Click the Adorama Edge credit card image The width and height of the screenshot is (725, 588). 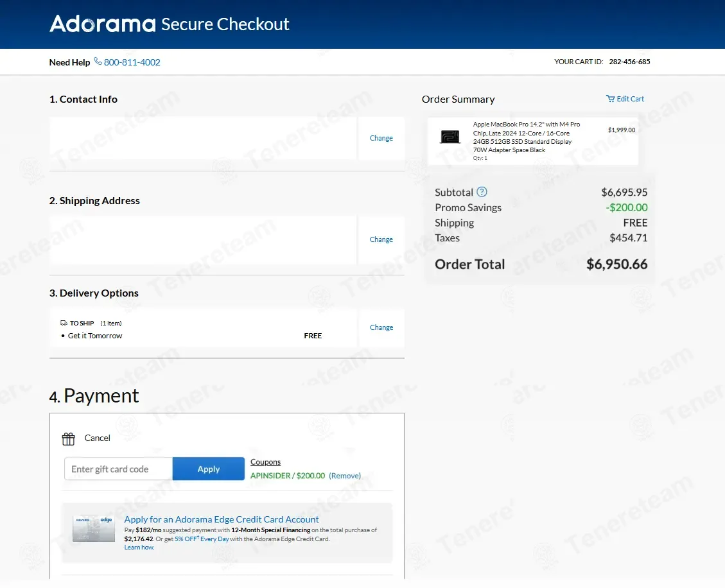click(94, 528)
